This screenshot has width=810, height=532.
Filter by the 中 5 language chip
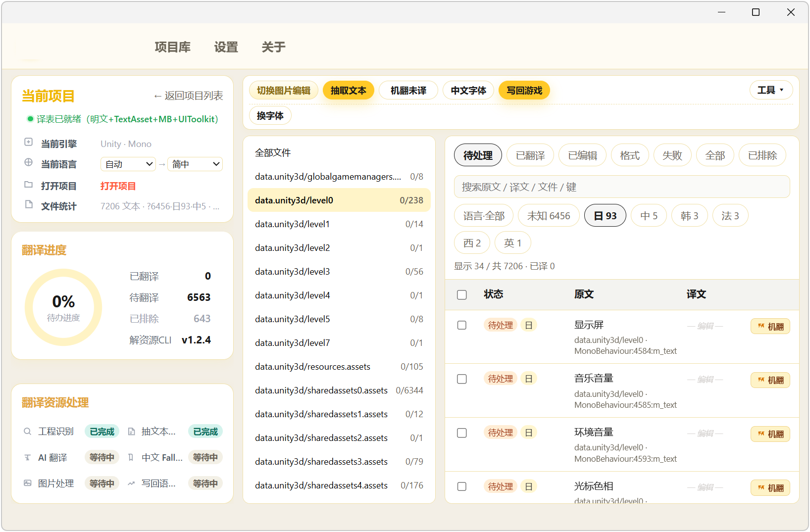(649, 216)
